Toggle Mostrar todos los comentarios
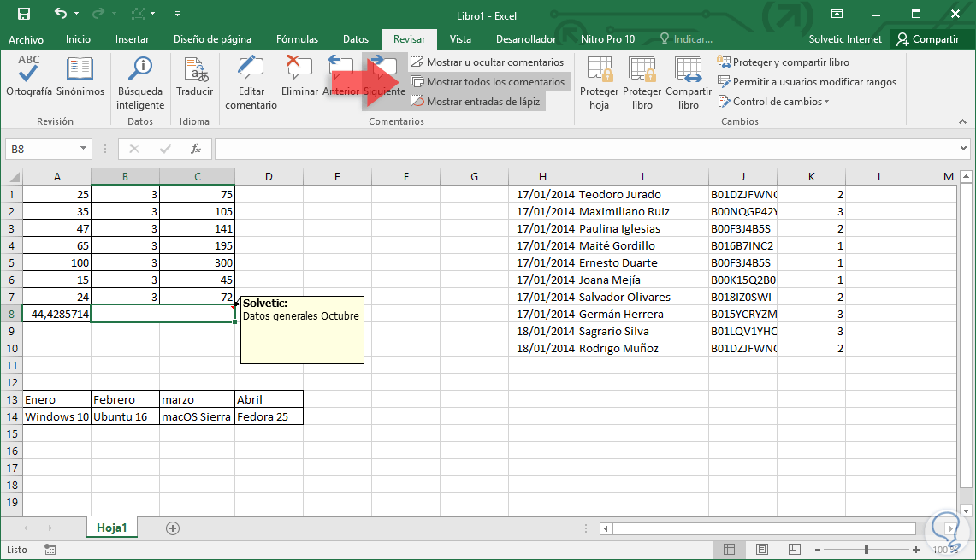The image size is (976, 560). [x=488, y=81]
